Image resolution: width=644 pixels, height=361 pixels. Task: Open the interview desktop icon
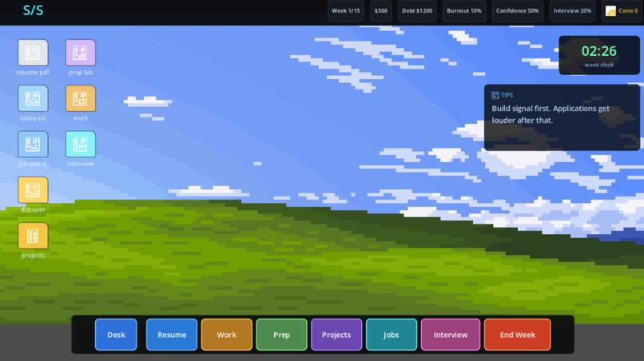pos(81,144)
